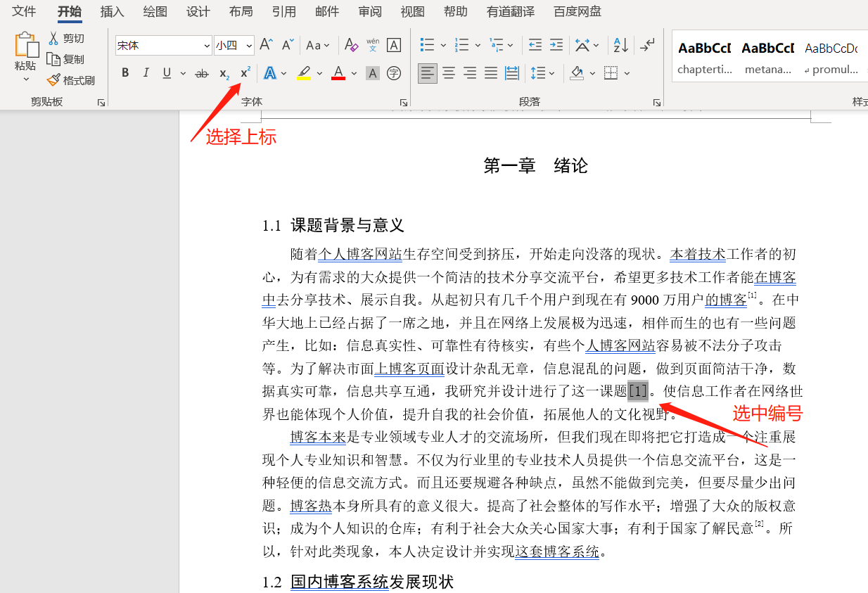Switch to the 设计 (Design) tab
The image size is (868, 593).
(x=198, y=11)
